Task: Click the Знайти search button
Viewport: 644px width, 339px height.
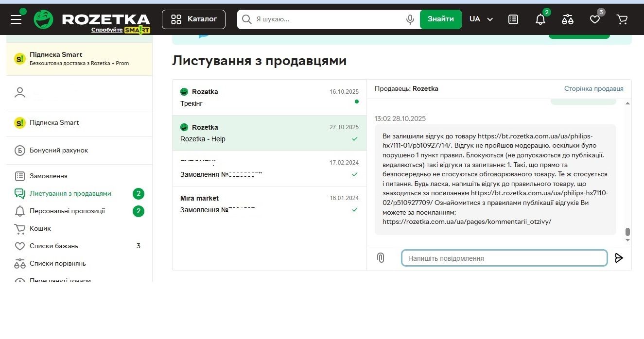Action: tap(440, 19)
